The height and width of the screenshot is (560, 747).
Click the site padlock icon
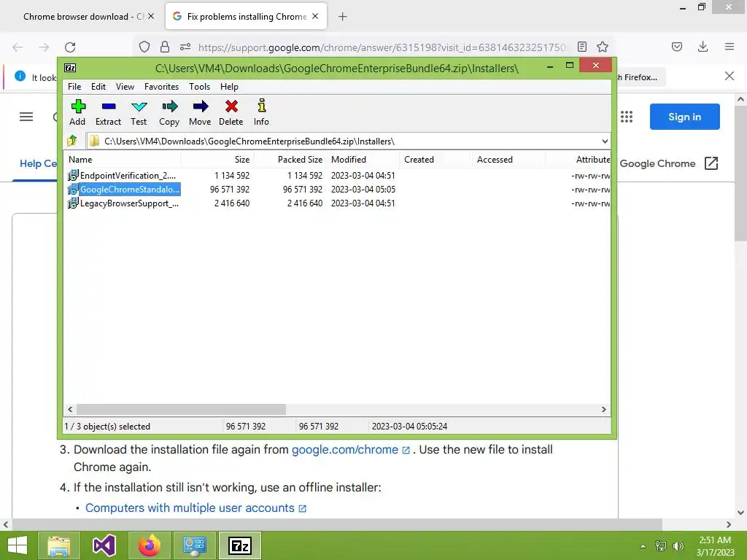click(165, 47)
